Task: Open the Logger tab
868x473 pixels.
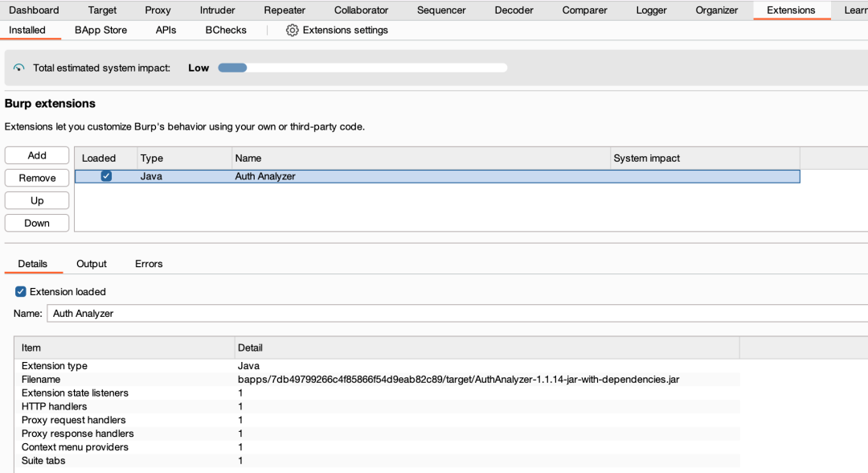Action: (x=651, y=10)
